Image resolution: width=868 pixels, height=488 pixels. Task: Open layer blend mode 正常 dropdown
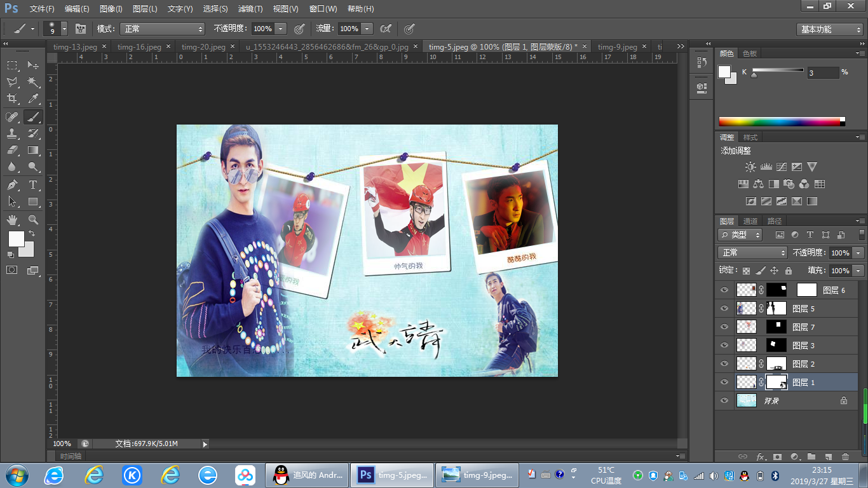click(x=753, y=252)
